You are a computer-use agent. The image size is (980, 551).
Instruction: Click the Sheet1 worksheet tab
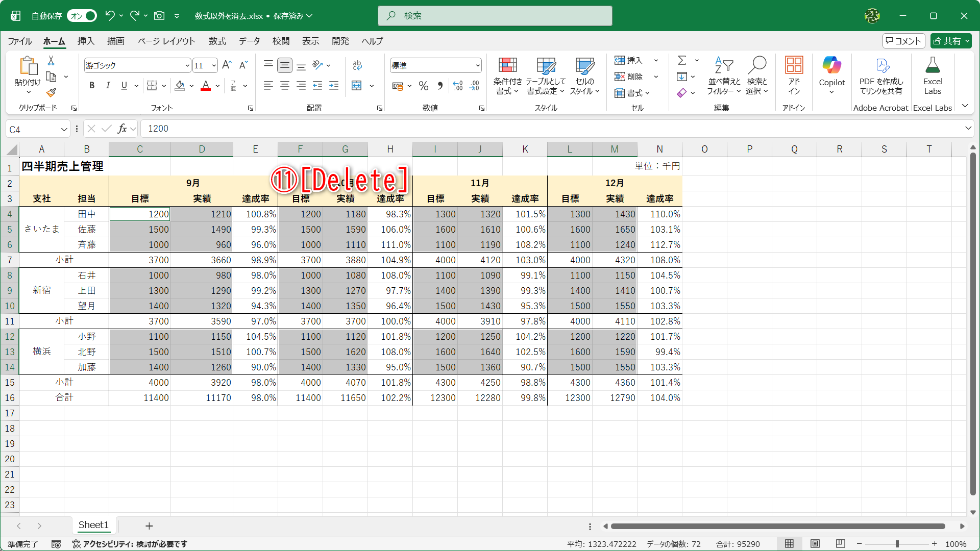(x=93, y=525)
